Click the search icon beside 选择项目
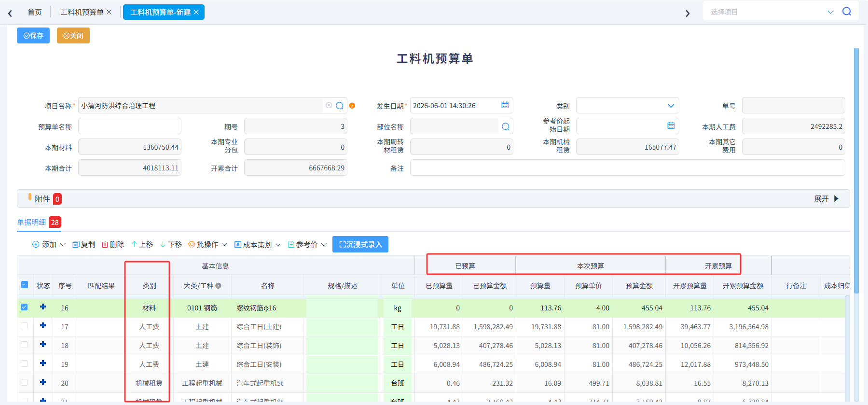This screenshot has width=868, height=405. click(x=847, y=12)
